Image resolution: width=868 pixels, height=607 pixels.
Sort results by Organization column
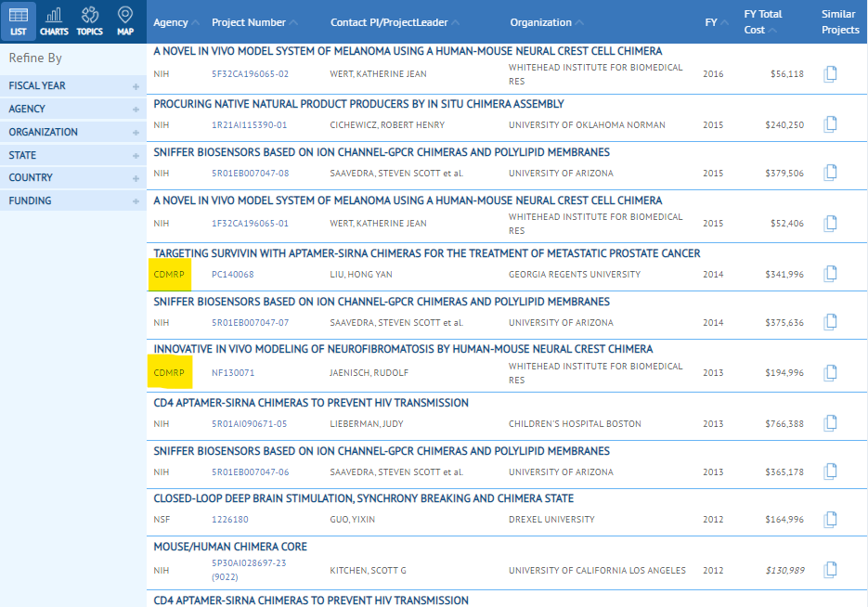(x=547, y=22)
